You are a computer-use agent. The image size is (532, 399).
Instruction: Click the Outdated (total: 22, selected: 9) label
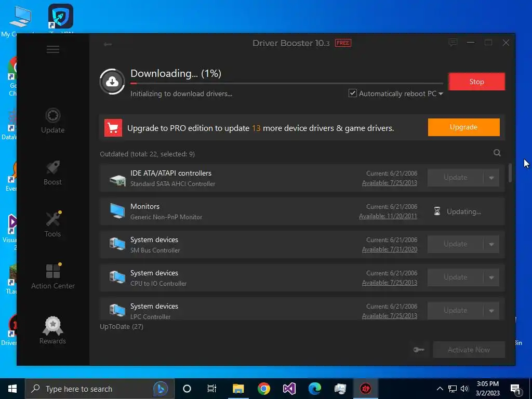point(147,154)
